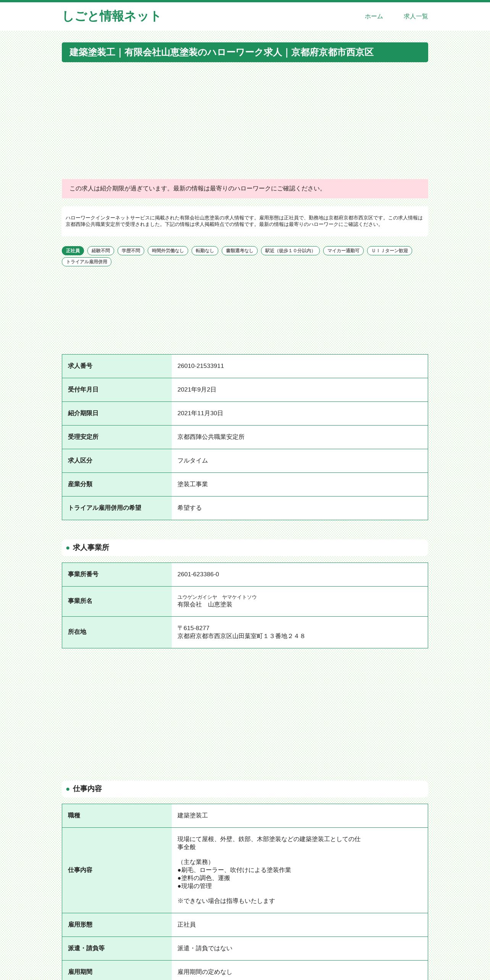Select the 駅近（徒歩１０分以内） tag
Screen dimensions: 490x980
[x=290, y=251]
